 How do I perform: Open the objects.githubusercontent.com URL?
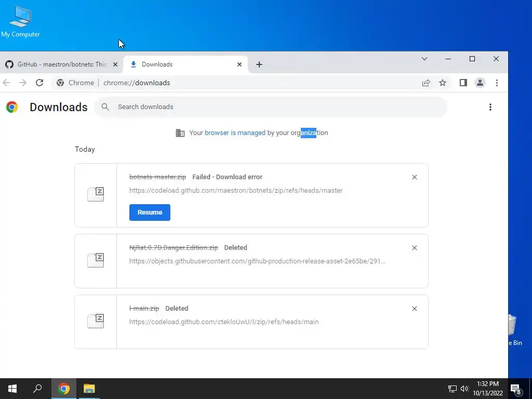coord(257,261)
